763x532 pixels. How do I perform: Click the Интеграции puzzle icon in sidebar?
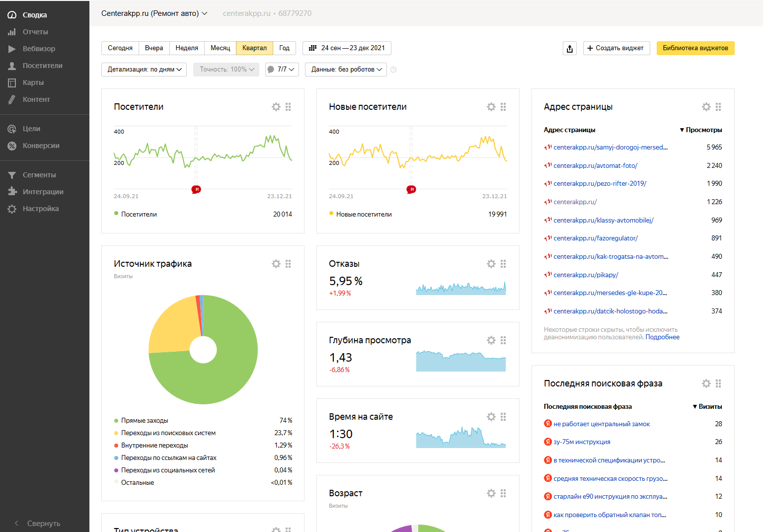(12, 192)
